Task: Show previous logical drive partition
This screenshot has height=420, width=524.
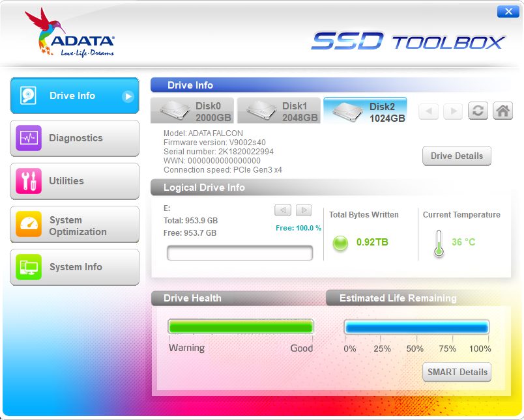Action: 282,210
